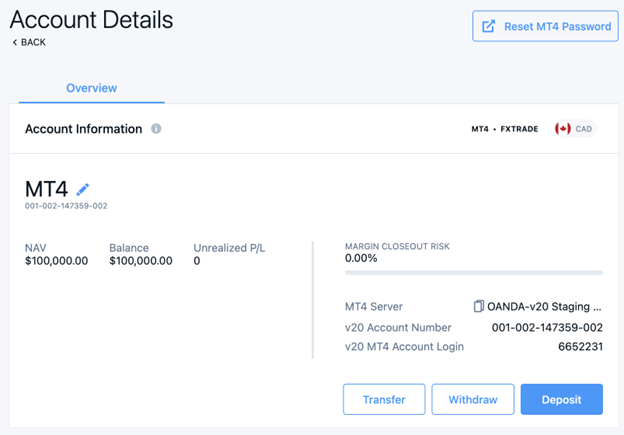
Task: Click the NAV amount $100,000.00
Action: (x=56, y=261)
